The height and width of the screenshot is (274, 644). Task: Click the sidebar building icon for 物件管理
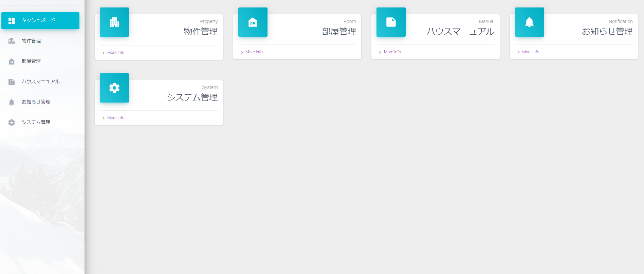pyautogui.click(x=12, y=41)
